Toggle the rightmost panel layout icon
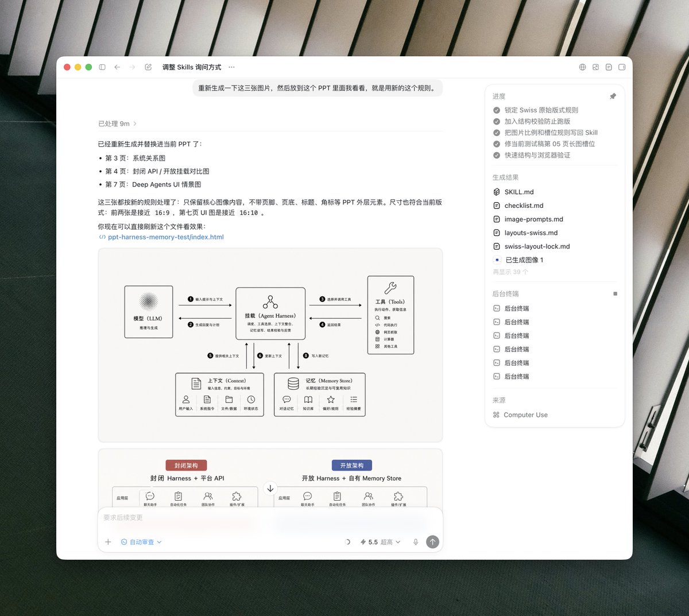Screen dimensions: 689x616 pyautogui.click(x=622, y=67)
